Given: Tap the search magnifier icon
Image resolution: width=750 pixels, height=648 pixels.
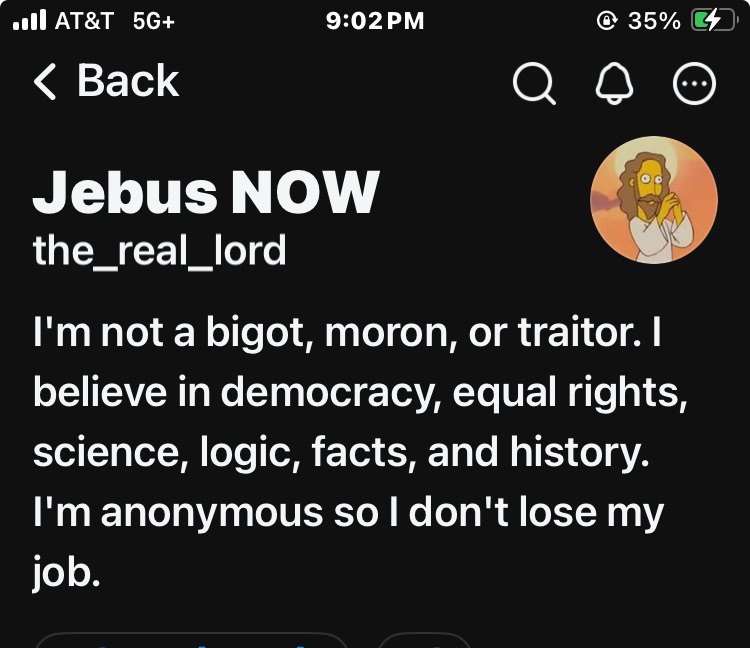Looking at the screenshot, I should (534, 83).
